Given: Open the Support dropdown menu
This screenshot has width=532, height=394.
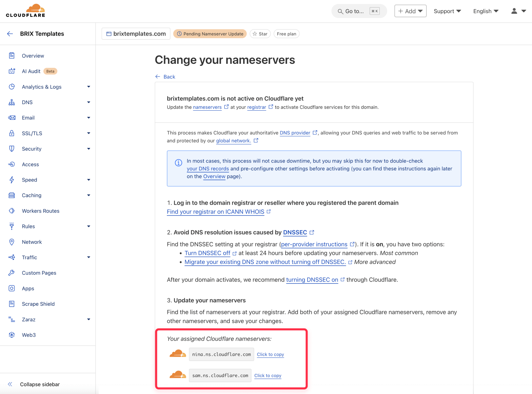Looking at the screenshot, I should pos(447,11).
